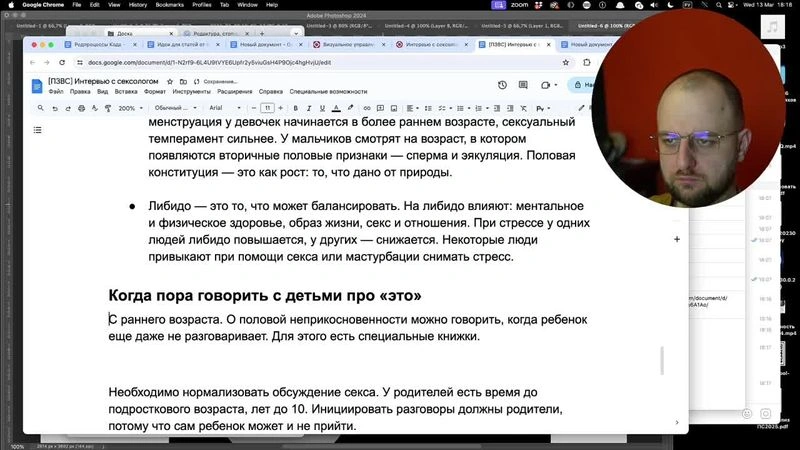The height and width of the screenshot is (450, 800).
Task: Open Spotlight search in menu bar
Action: (718, 5)
